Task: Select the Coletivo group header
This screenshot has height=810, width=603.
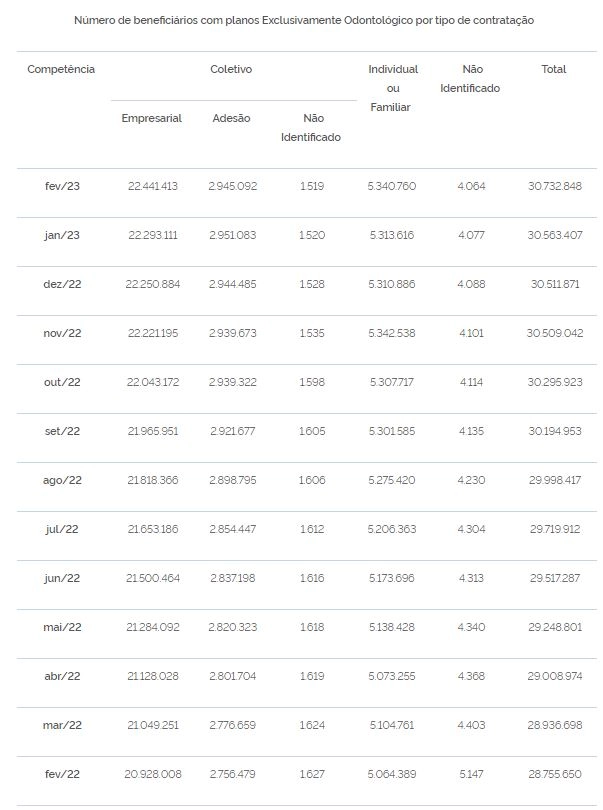Action: coord(231,69)
